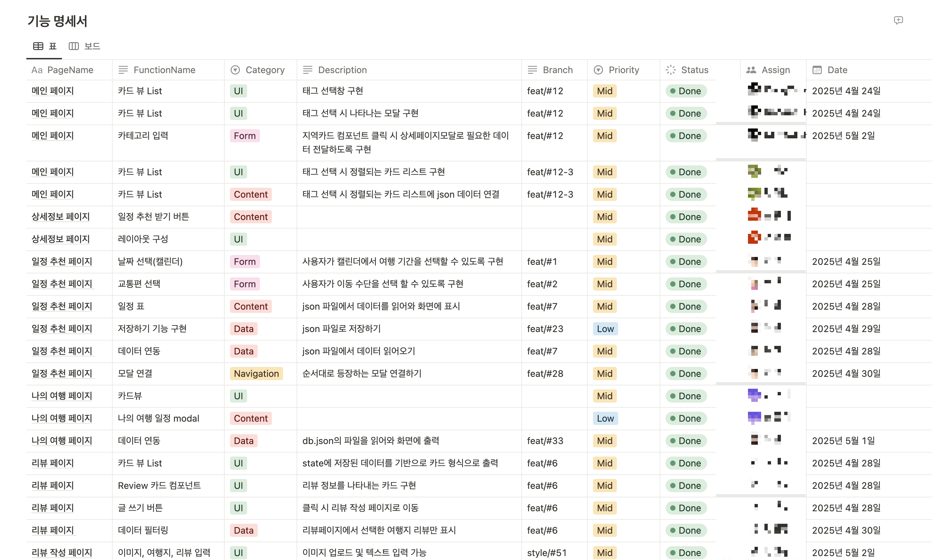Screen dimensions: 945x560
Task: Open the Branch column header menu
Action: (x=558, y=70)
